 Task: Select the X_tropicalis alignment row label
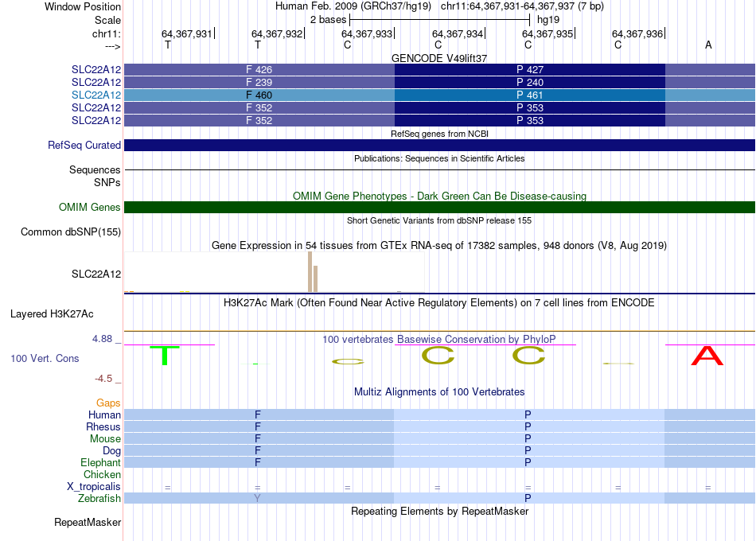click(94, 487)
